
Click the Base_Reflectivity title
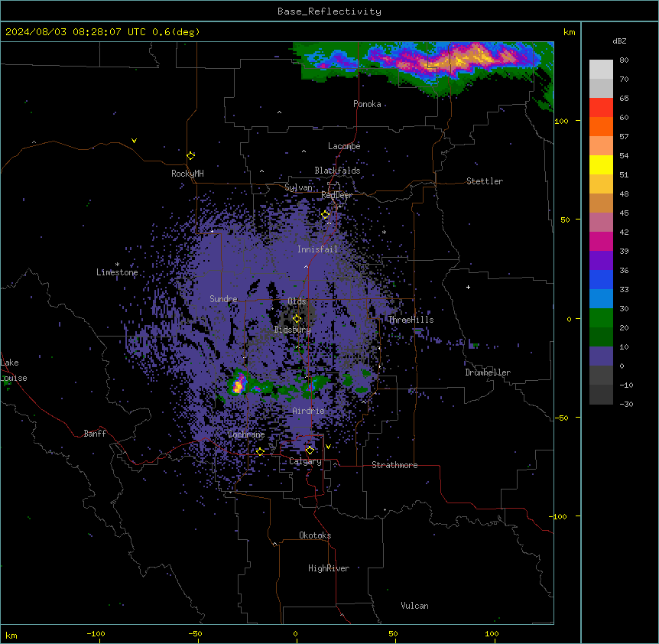pyautogui.click(x=329, y=11)
